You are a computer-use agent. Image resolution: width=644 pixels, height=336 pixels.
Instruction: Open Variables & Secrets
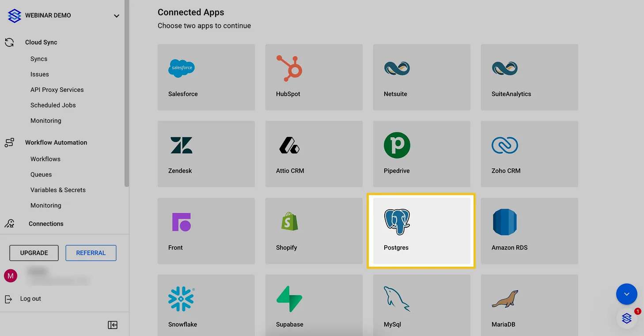[x=58, y=190]
